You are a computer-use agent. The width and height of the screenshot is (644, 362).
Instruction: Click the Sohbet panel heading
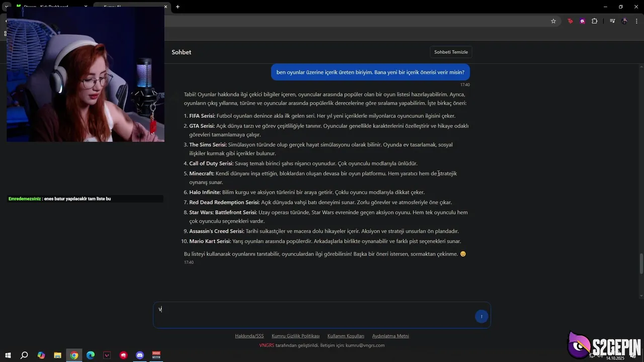(181, 52)
